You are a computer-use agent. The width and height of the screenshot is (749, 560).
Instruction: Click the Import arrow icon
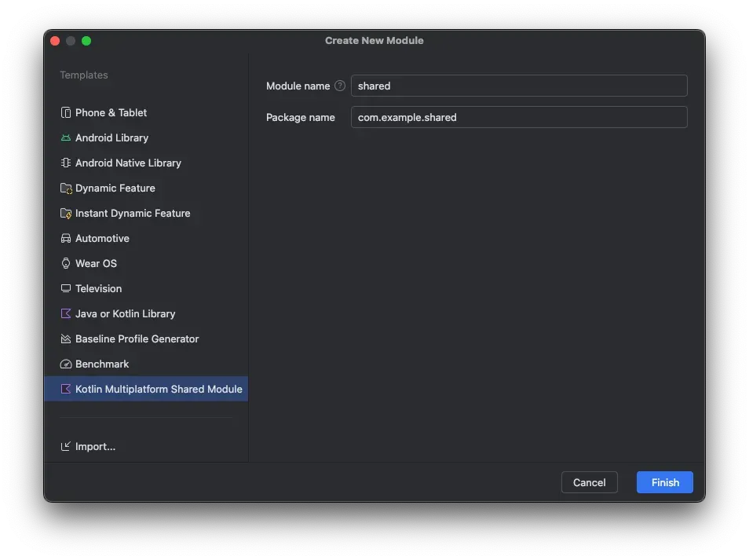coord(66,446)
